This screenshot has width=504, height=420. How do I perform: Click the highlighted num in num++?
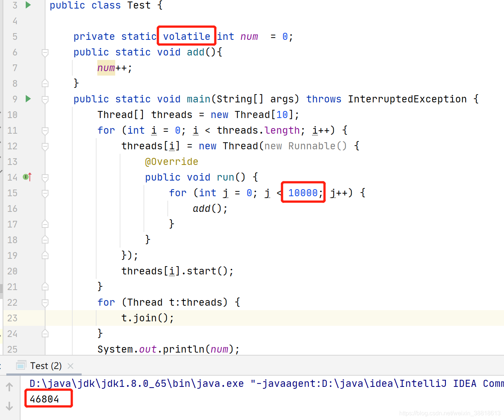coord(106,68)
